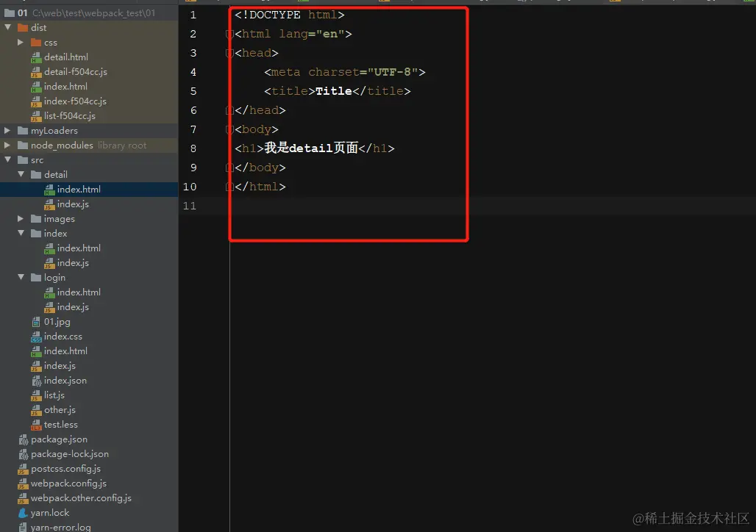756x532 pixels.
Task: Select the yarn.lock file name
Action: 50,513
